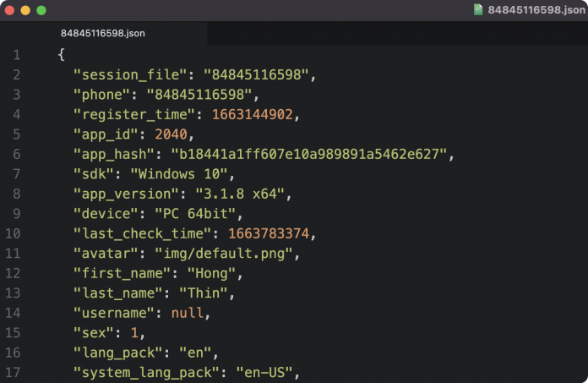
Task: Click line number 1 in the gutter
Action: coord(17,55)
